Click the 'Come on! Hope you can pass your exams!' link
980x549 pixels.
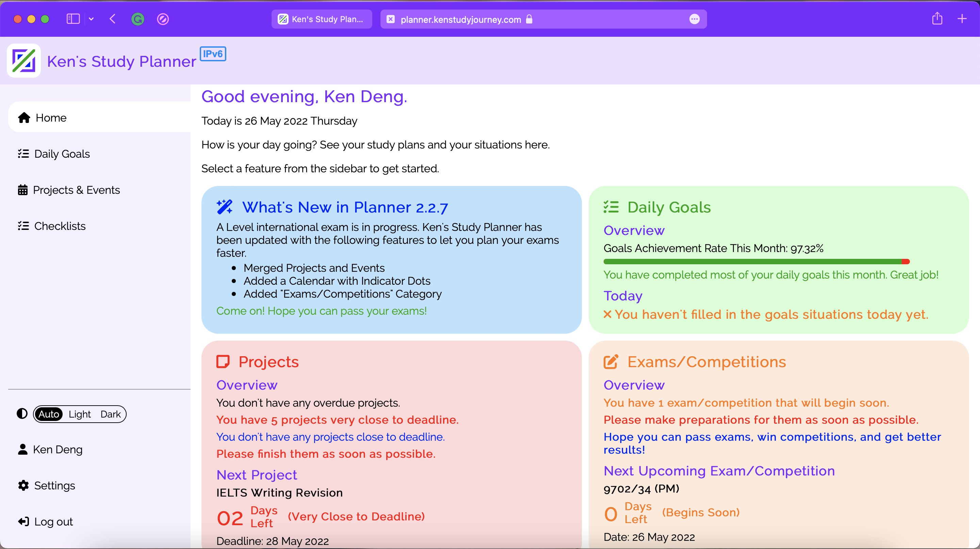point(322,311)
